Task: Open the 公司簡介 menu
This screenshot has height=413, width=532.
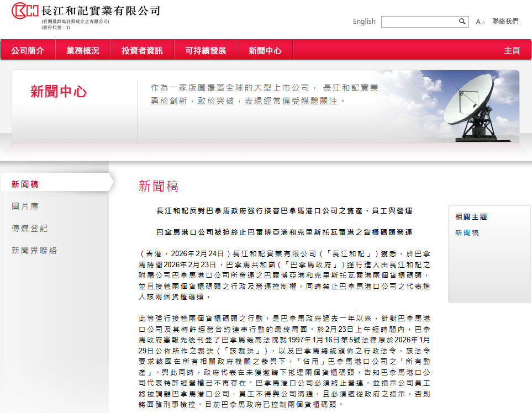Action: tap(28, 50)
